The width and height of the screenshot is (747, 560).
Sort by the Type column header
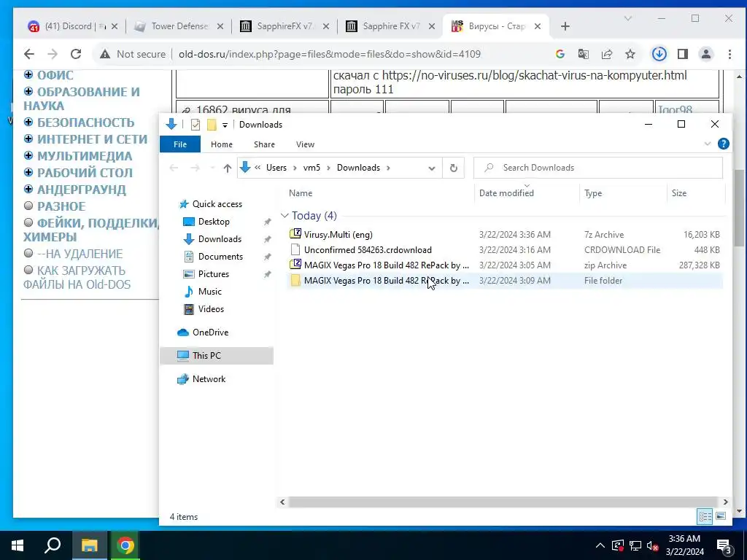pos(592,192)
